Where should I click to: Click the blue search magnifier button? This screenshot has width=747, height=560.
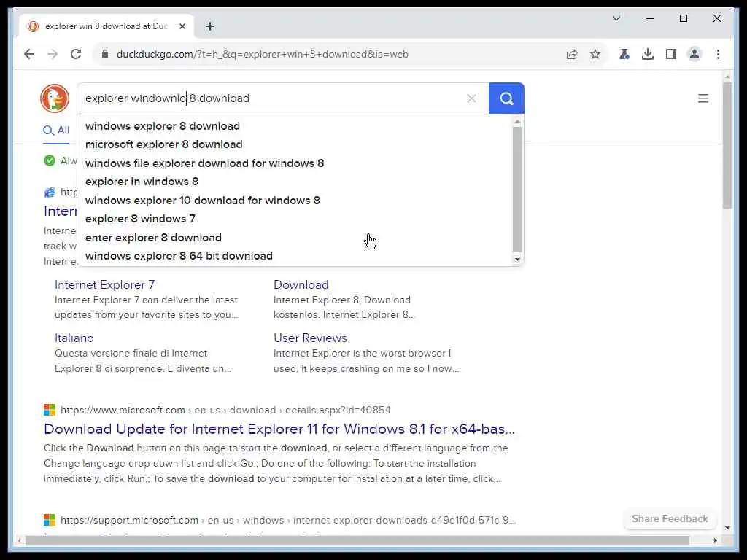[x=506, y=98]
